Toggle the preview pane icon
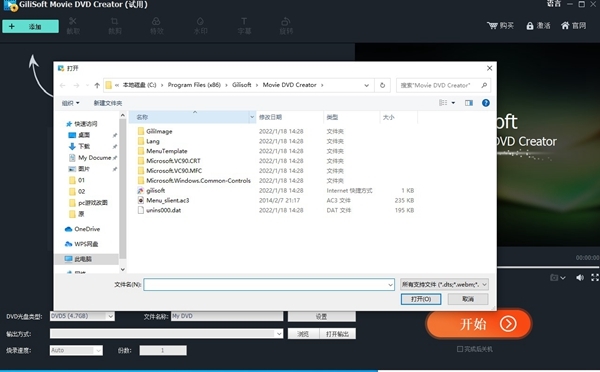600x372 pixels. coord(469,103)
